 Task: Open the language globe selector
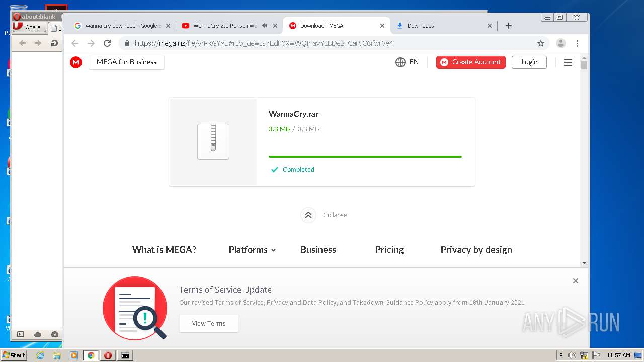pos(400,62)
